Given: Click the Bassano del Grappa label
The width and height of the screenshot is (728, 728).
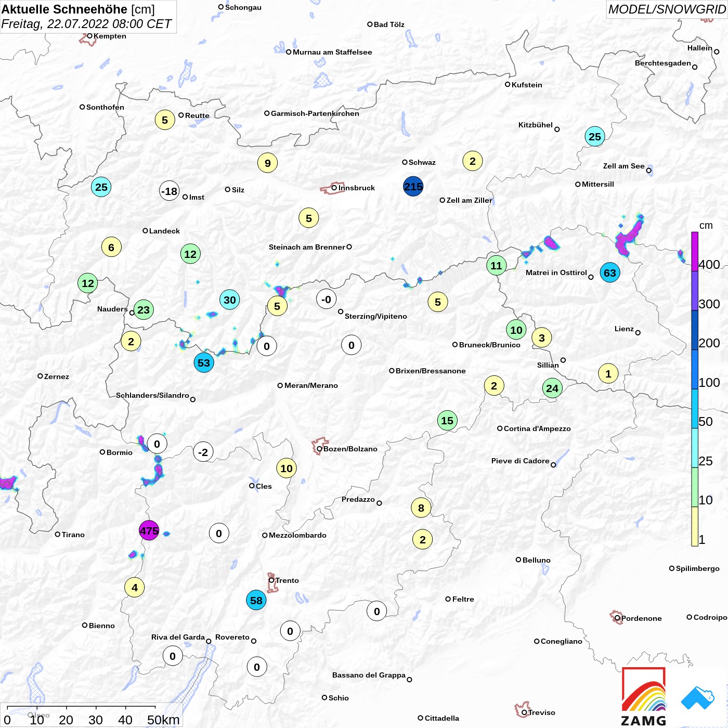Looking at the screenshot, I should pos(369,675).
